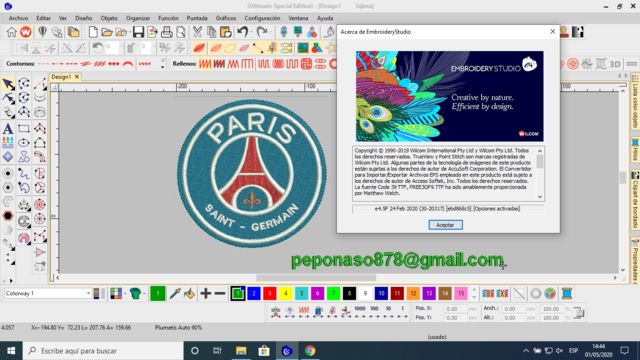
Task: Select the black hexagon tool in left toolbox
Action: 8,216
